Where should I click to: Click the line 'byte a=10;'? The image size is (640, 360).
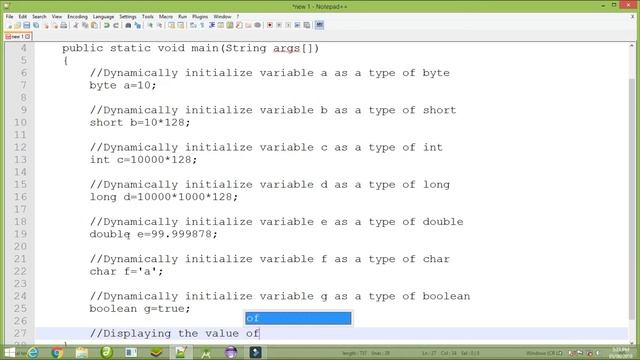tap(123, 85)
